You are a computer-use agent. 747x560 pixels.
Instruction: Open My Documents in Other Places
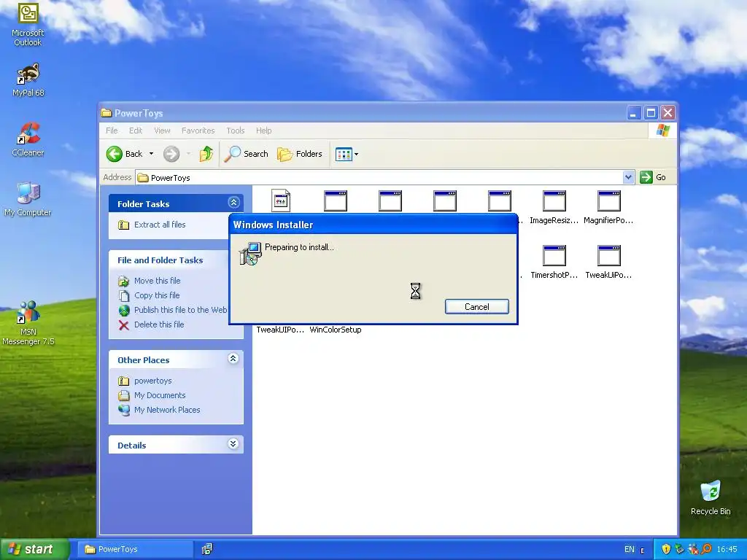click(x=160, y=395)
